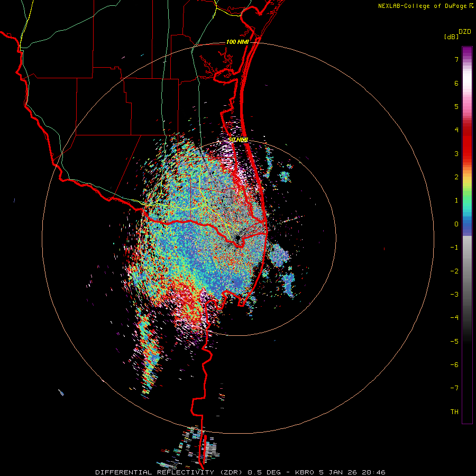This screenshot has width=476, height=476.
Task: Click the -3 value on the dB scale
Action: (454, 295)
